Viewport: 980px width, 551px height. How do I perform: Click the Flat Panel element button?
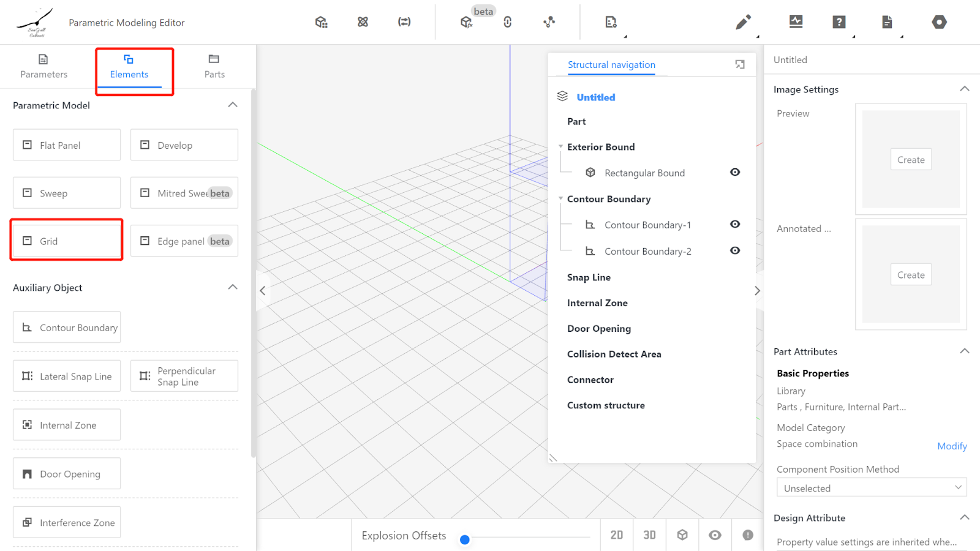pyautogui.click(x=67, y=145)
